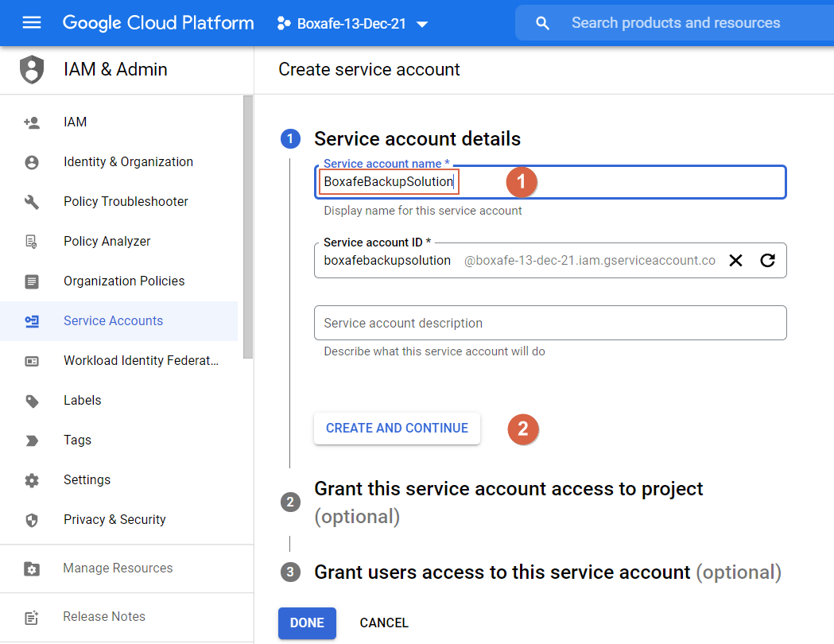Click the Policy Troubleshooter wrench icon
Viewport: 834px width, 644px height.
pyautogui.click(x=32, y=202)
